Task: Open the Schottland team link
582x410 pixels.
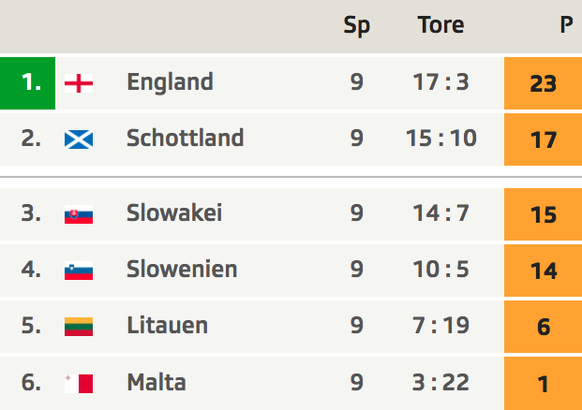Action: pyautogui.click(x=185, y=138)
